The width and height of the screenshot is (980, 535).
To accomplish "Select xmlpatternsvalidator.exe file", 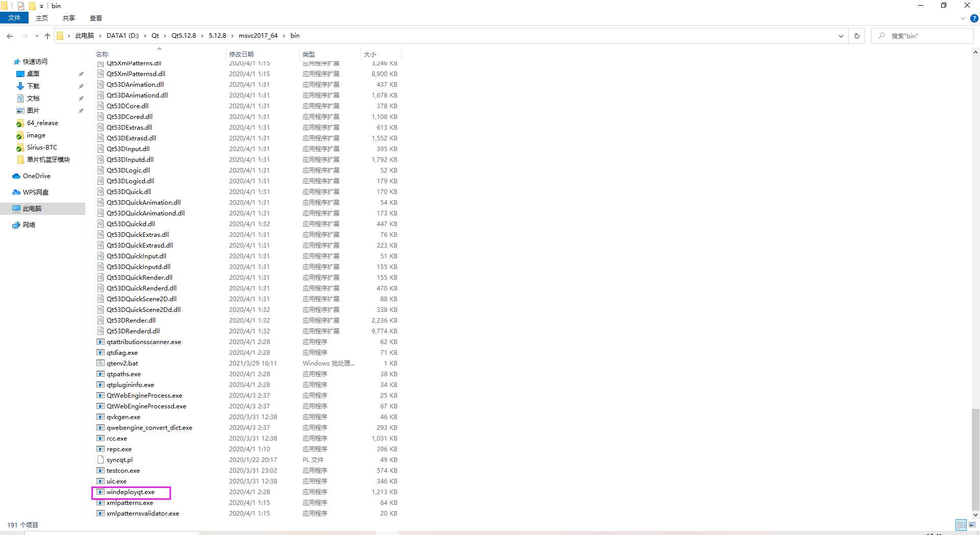I will pos(142,514).
